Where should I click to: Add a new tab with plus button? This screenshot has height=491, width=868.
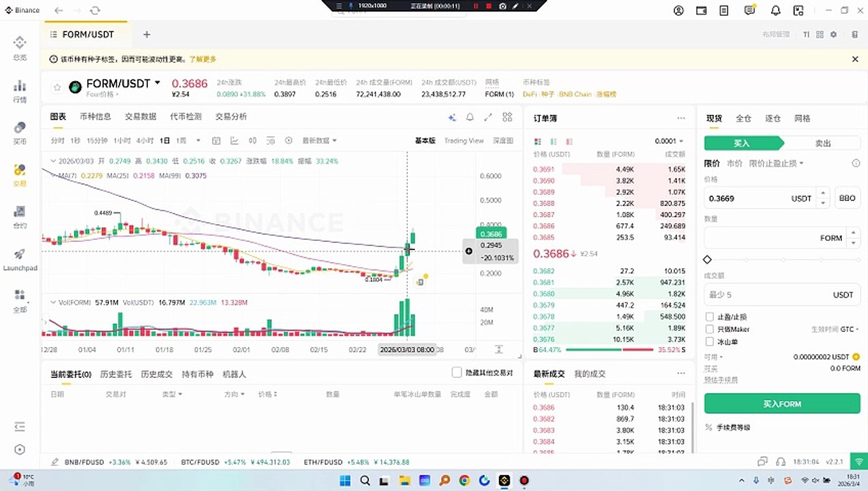tap(147, 34)
